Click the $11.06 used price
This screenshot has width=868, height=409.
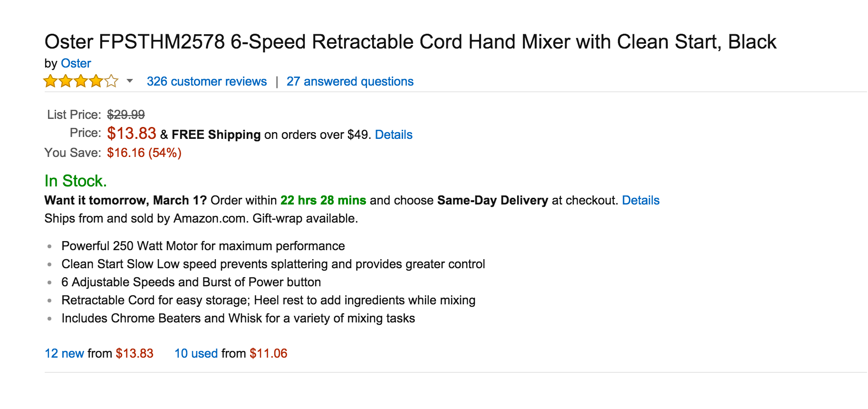268,353
